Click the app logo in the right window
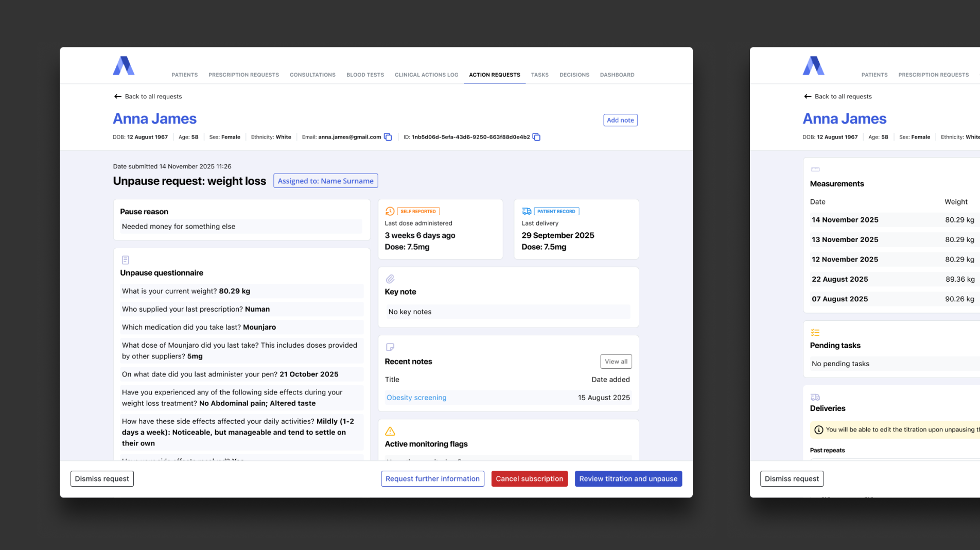Screen dimensions: 980x550 pyautogui.click(x=813, y=65)
